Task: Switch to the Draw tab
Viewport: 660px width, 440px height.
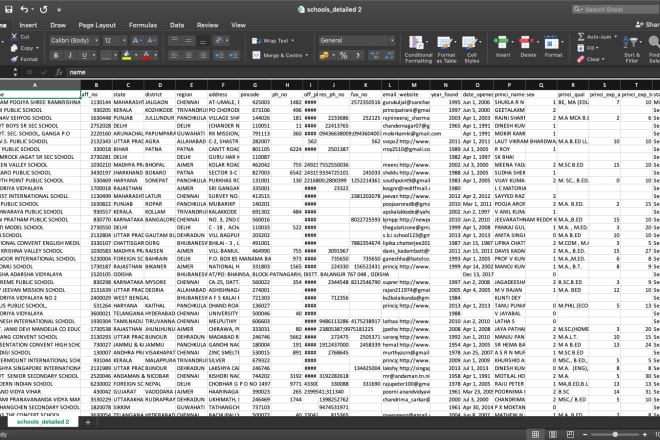Action: coord(58,25)
